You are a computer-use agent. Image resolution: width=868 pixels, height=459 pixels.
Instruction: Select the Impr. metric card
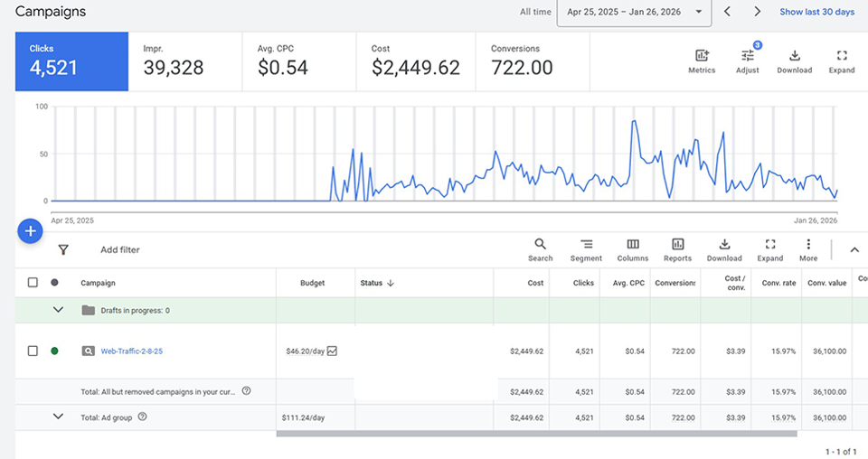coord(185,61)
